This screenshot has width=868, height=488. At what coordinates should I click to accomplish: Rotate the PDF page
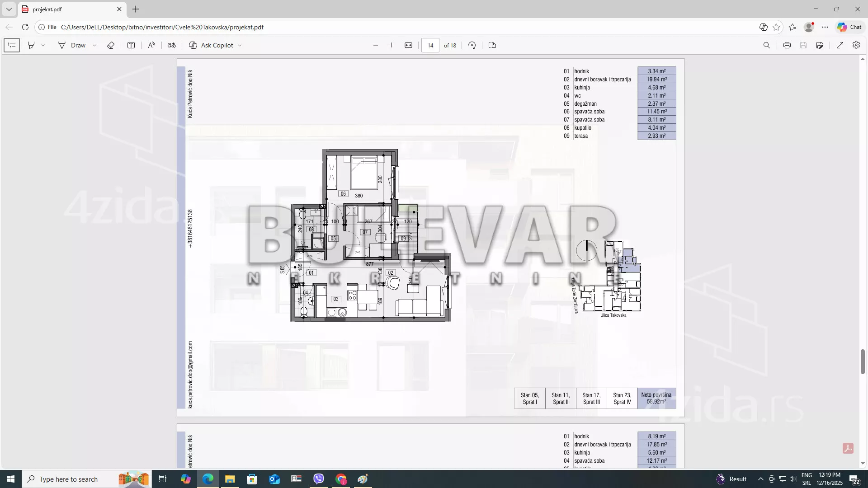pos(472,45)
